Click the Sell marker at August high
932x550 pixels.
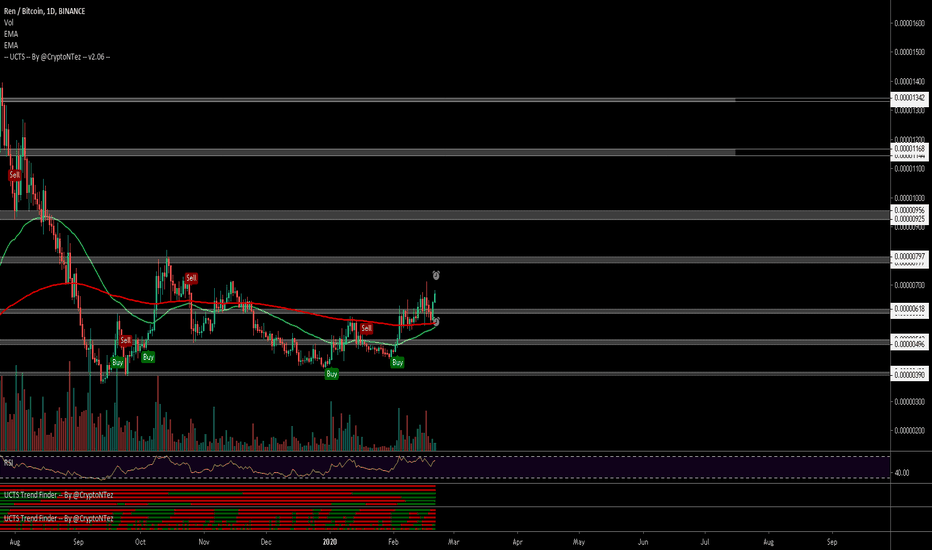14,175
